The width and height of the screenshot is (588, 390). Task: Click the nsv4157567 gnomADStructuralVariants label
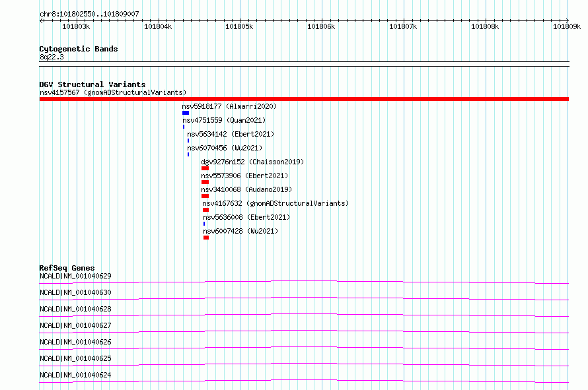[x=113, y=92]
